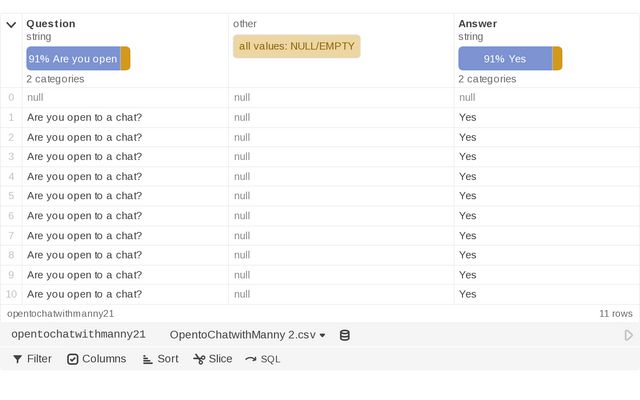640x400 pixels.
Task: Collapse the column summary header chevron
Action: tap(11, 24)
